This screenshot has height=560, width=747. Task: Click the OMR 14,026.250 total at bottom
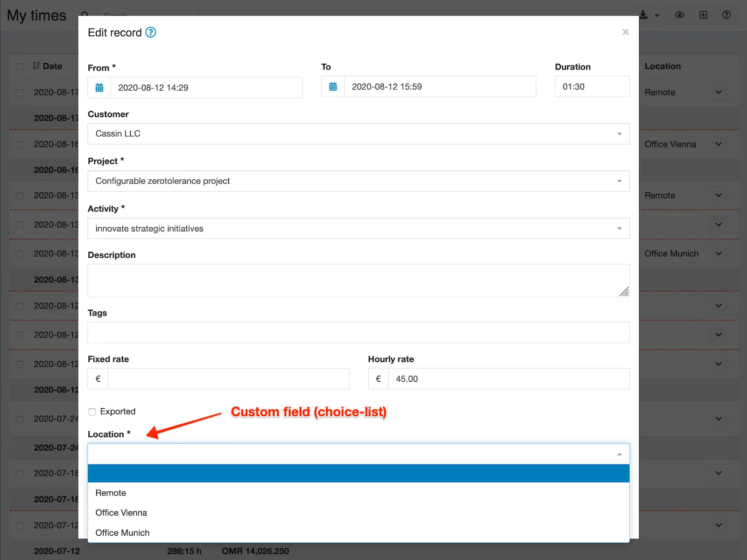tap(255, 551)
